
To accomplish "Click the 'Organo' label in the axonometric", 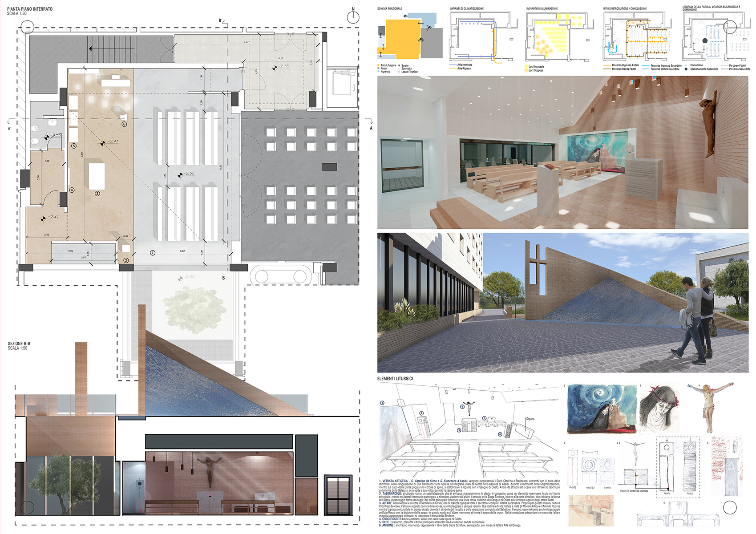I will [530, 419].
